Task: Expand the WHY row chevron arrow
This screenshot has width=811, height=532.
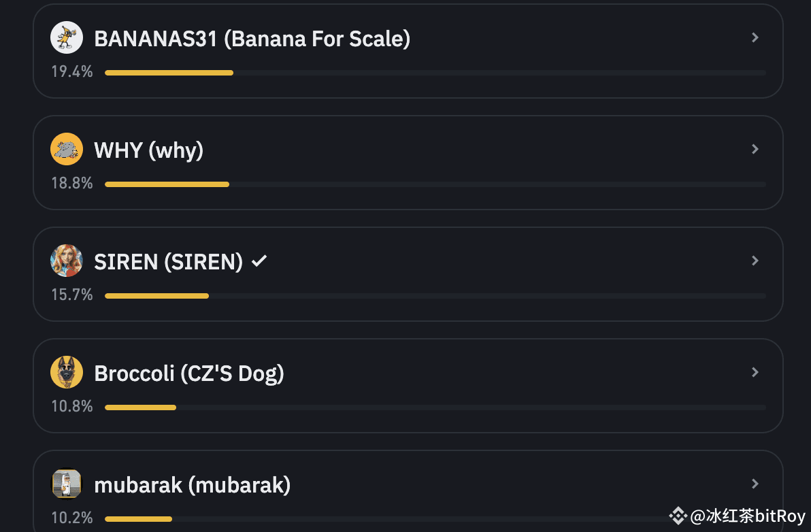Action: (755, 150)
